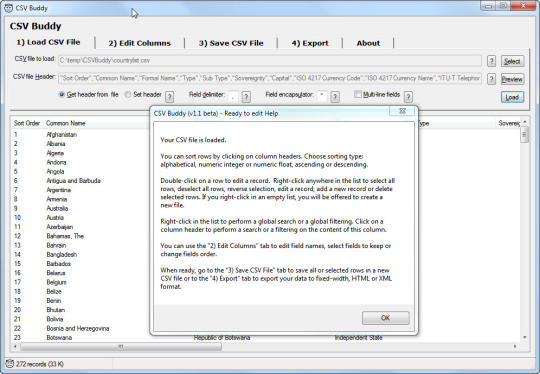The height and width of the screenshot is (374, 540).
Task: Click the horizontal scrollbar thumb of list
Action: (121, 346)
